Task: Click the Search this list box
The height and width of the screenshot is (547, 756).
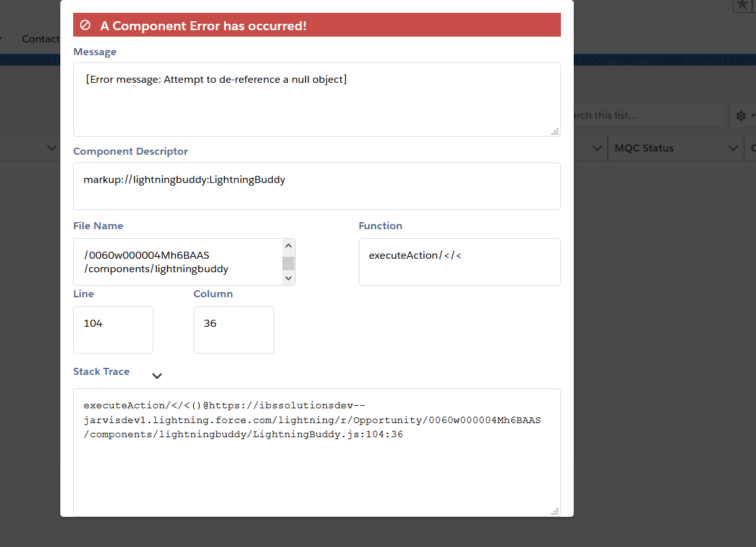Action: (648, 116)
